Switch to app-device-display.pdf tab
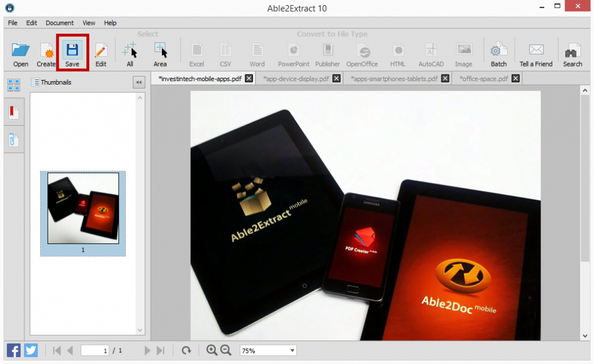Image resolution: width=594 pixels, height=364 pixels. point(296,79)
